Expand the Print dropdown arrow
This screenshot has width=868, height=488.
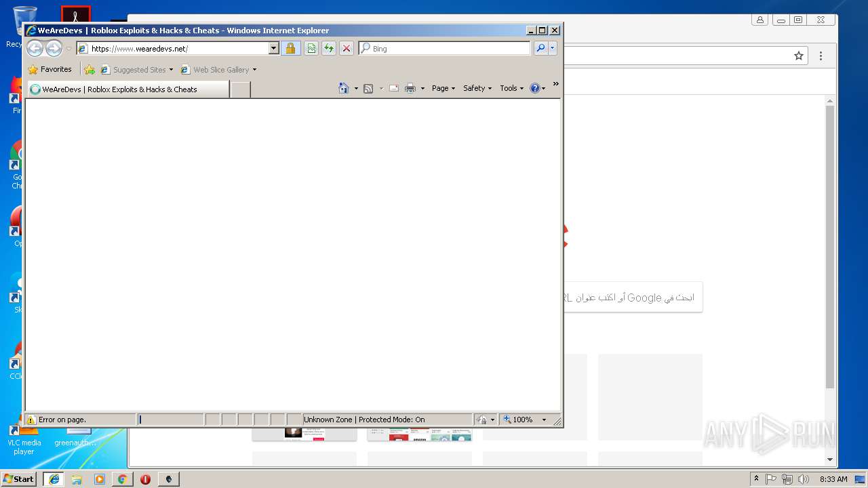[422, 89]
